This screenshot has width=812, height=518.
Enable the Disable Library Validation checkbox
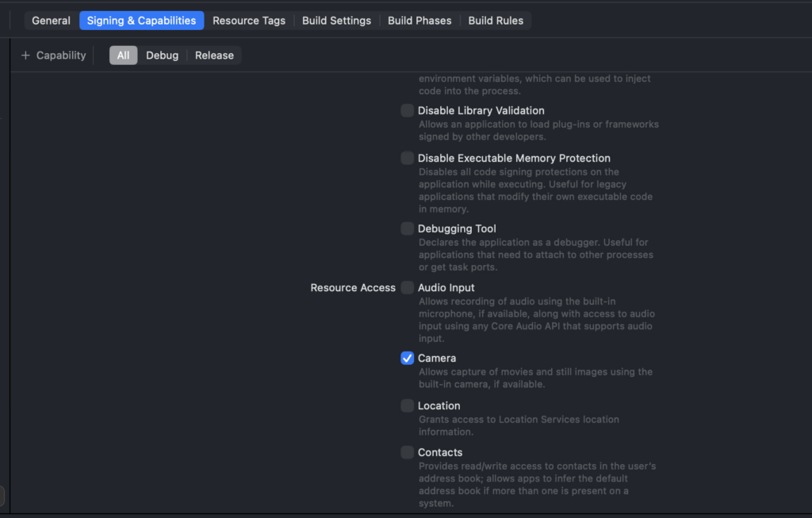[408, 111]
